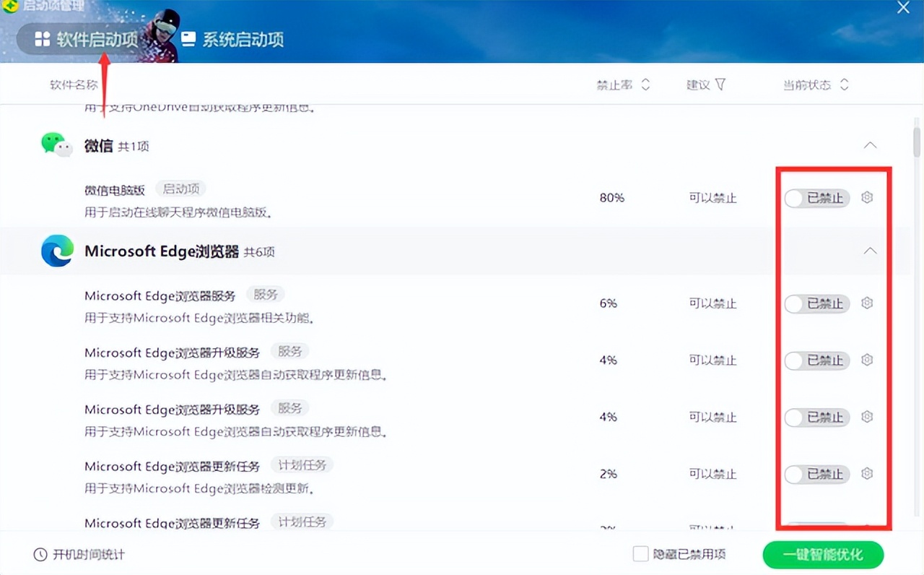Sort by 禁止率 column arrows
Image resolution: width=924 pixels, height=575 pixels.
pos(645,85)
